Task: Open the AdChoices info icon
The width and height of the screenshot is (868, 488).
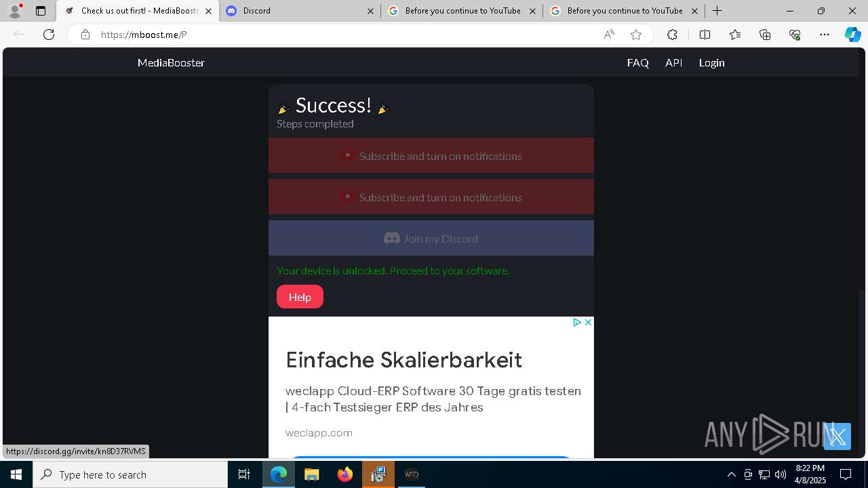Action: pos(577,322)
